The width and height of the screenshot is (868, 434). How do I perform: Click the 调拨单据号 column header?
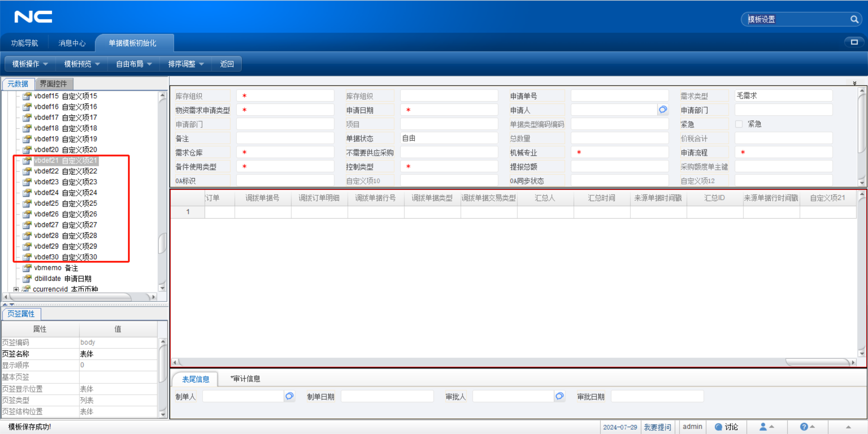pyautogui.click(x=263, y=198)
